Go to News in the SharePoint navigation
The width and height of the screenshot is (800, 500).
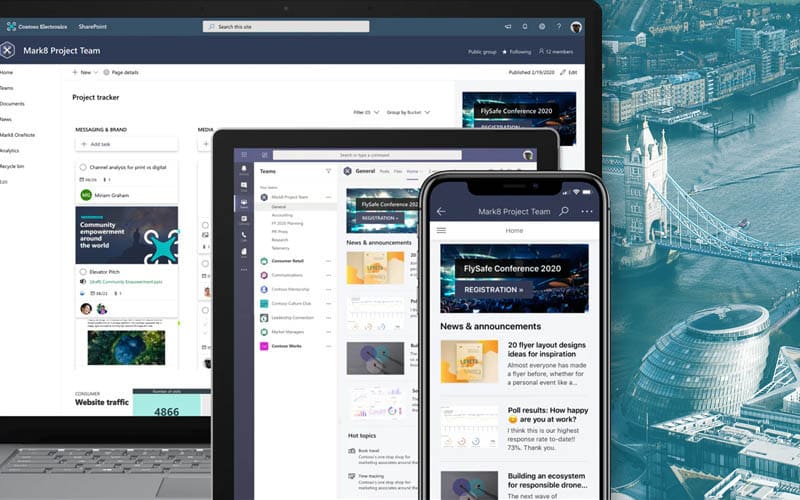[x=6, y=119]
